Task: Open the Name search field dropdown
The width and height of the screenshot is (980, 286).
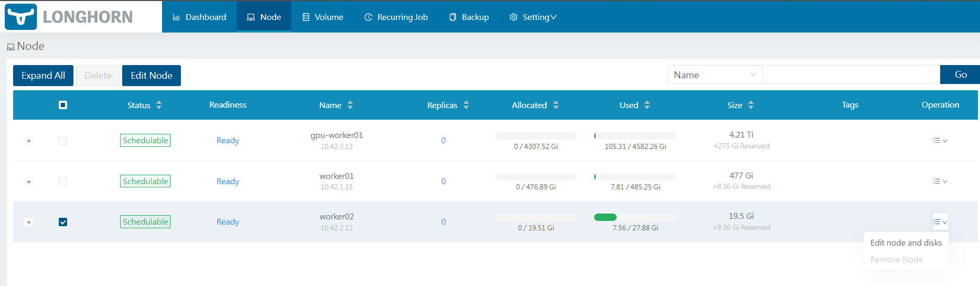Action: [x=715, y=75]
